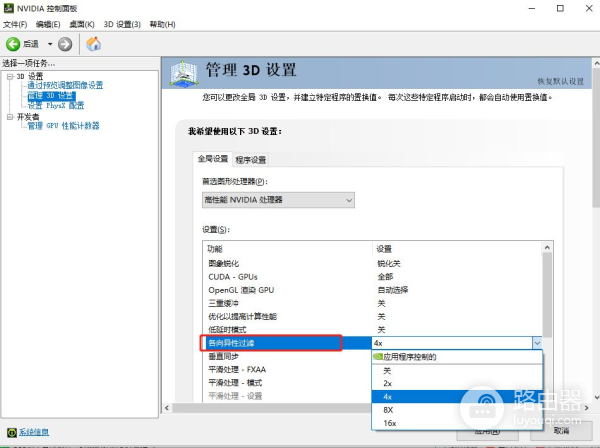The height and width of the screenshot is (448, 600).
Task: Click 自动选择 value for OpenGL 渲染 GPU
Action: (x=393, y=290)
